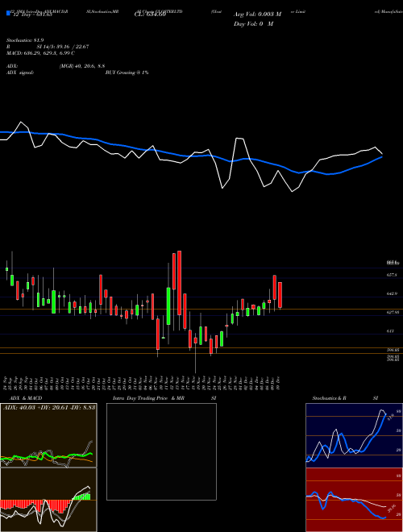Click the MACD values line
This screenshot has width=403, height=532.
pos(40,53)
